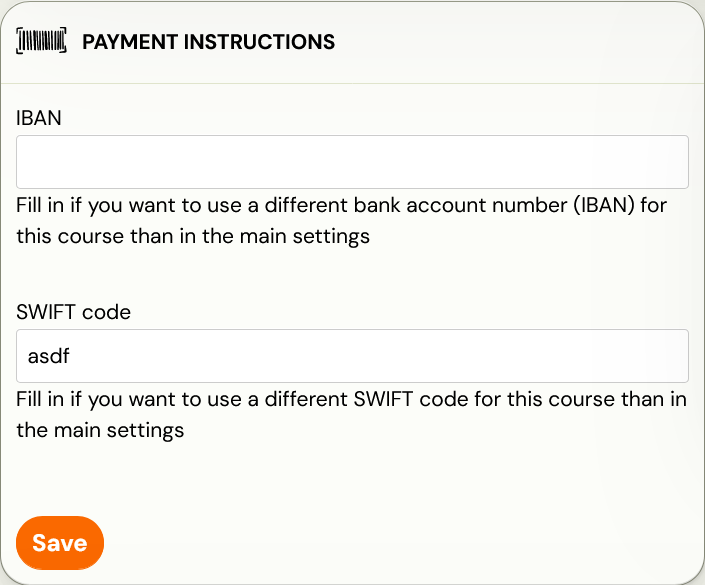
Task: Place cursor right after asdf
Action: click(x=71, y=356)
